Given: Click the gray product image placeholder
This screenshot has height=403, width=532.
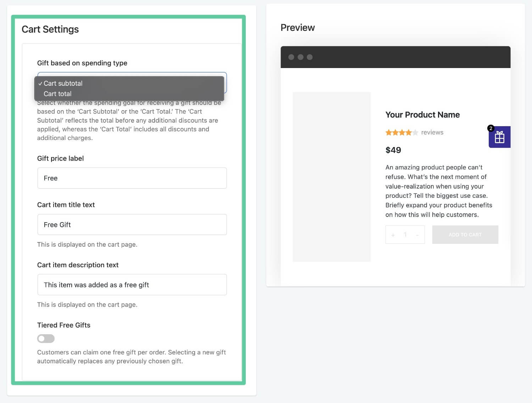Looking at the screenshot, I should click(x=332, y=177).
